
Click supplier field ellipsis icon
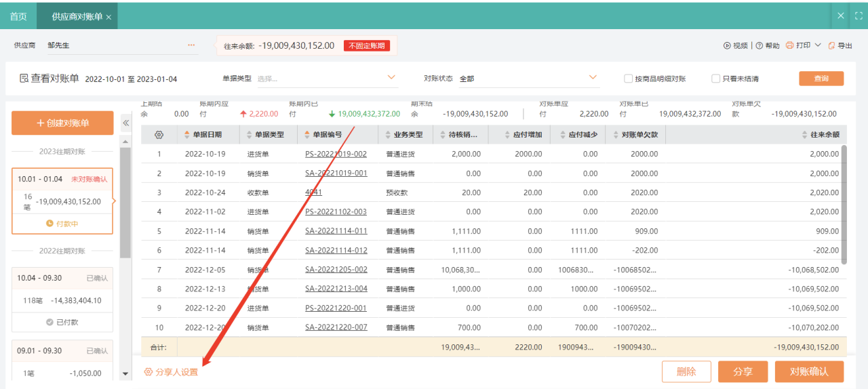pyautogui.click(x=191, y=45)
